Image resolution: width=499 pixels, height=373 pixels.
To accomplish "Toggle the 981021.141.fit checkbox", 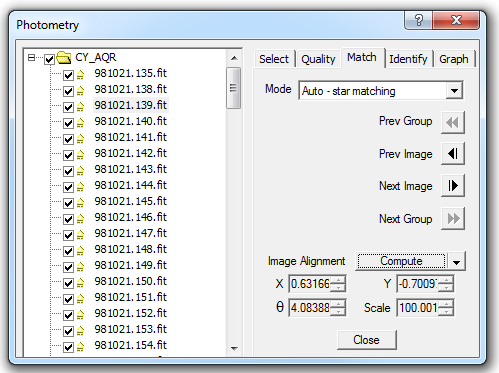I will [68, 139].
